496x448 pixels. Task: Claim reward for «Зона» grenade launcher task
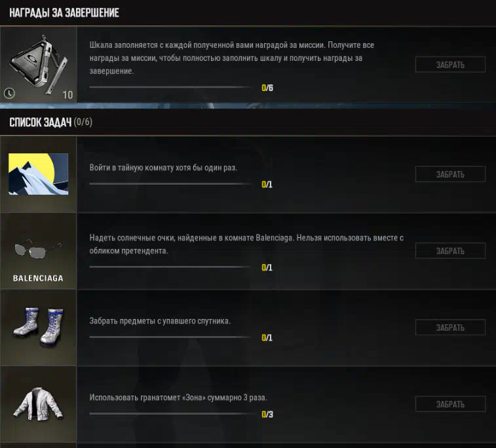point(450,404)
